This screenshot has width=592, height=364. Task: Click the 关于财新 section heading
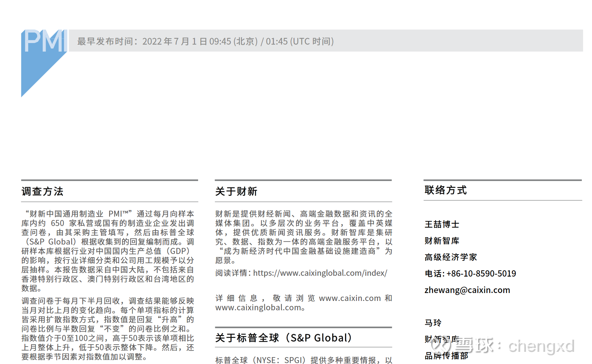236,192
